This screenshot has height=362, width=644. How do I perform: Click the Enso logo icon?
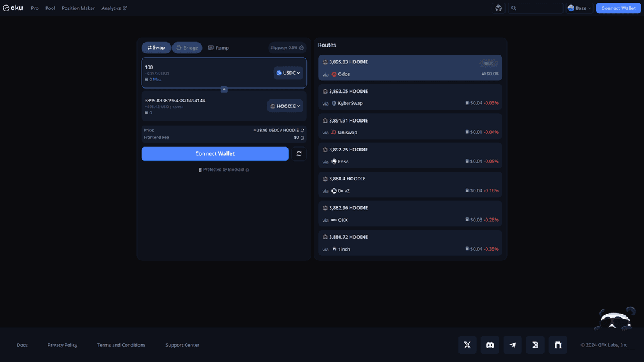pos(334,162)
